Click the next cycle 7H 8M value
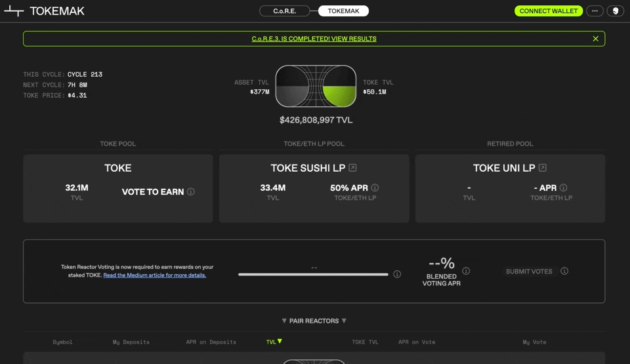This screenshot has height=364, width=630. pyautogui.click(x=77, y=85)
